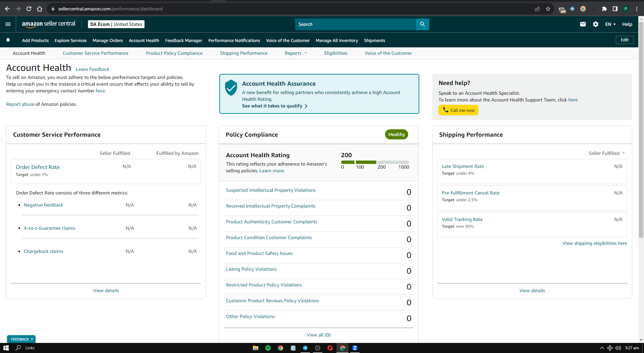Open View shipping eligibilities here link
The image size is (644, 353).
pos(595,243)
